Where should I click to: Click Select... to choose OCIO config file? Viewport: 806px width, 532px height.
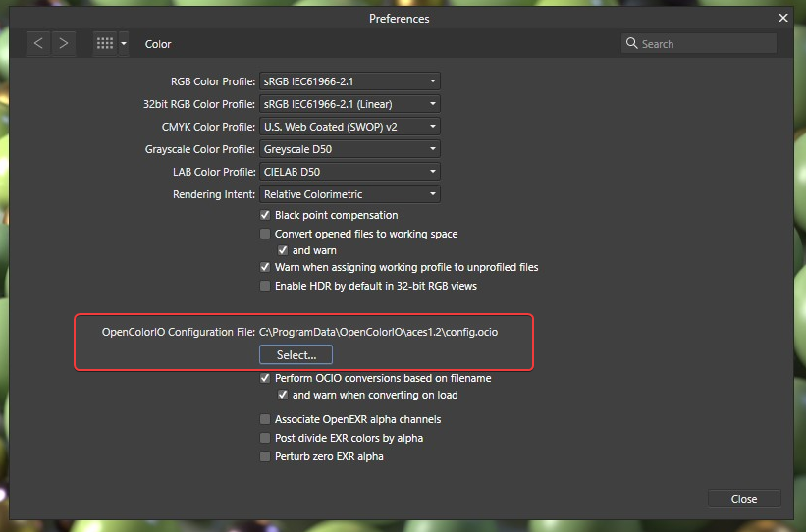pyautogui.click(x=296, y=354)
